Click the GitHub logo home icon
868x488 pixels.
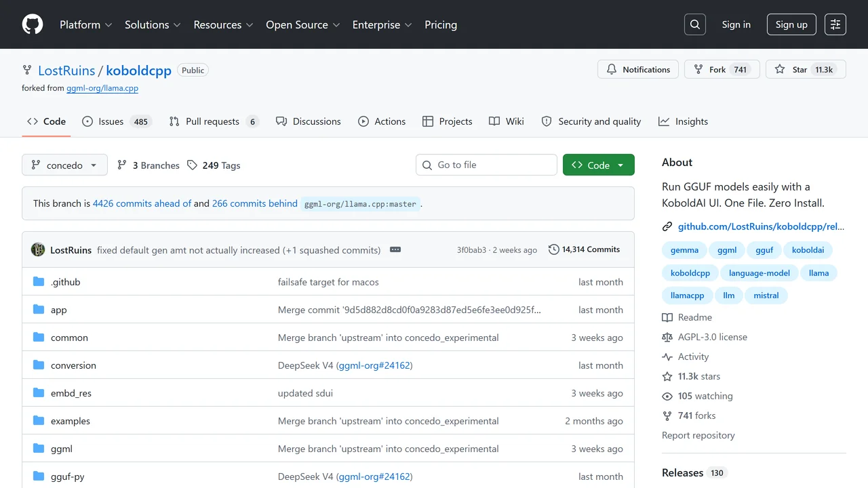point(33,24)
